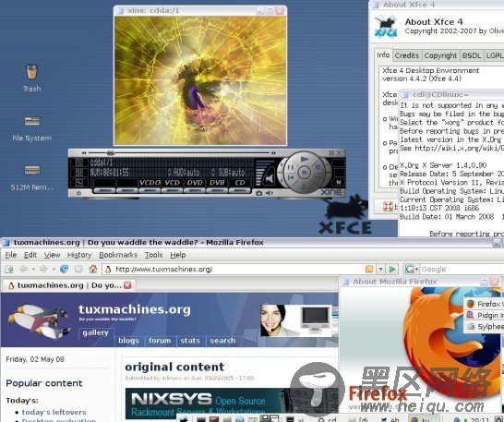Reload page with Firefox refresh icon
Screen dimensions: 504x422
(64, 269)
